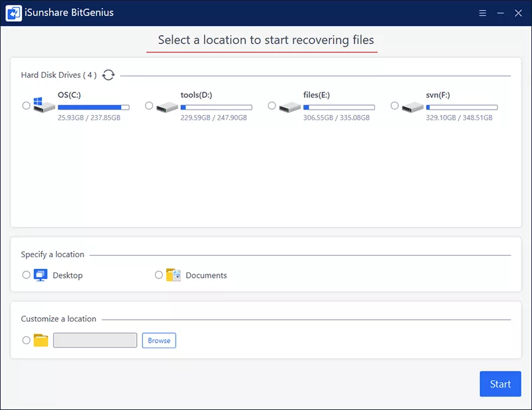The image size is (532, 410).
Task: Click the Browse button
Action: click(159, 340)
